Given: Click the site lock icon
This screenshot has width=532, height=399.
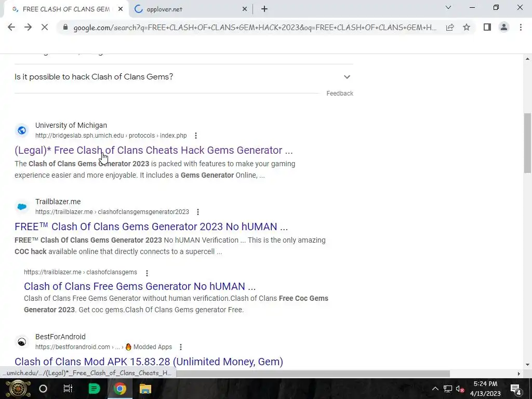Looking at the screenshot, I should tap(65, 28).
